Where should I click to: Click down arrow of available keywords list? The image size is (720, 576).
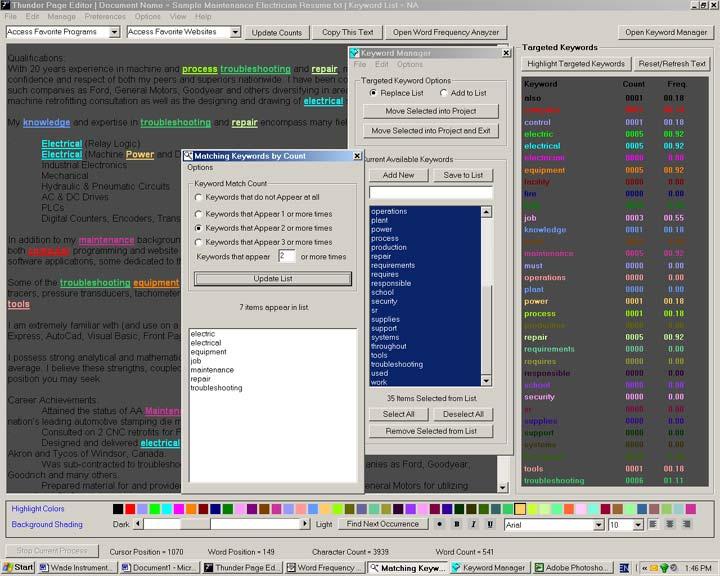point(486,381)
